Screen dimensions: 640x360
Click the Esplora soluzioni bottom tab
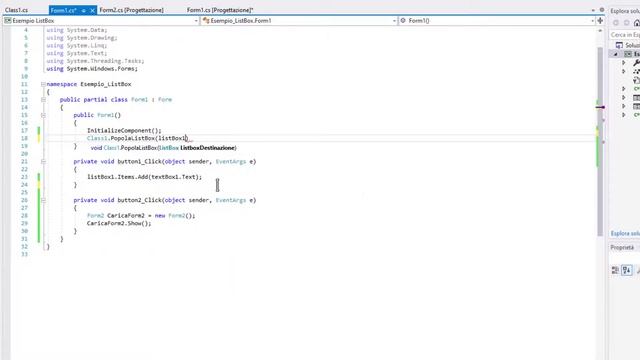click(625, 233)
